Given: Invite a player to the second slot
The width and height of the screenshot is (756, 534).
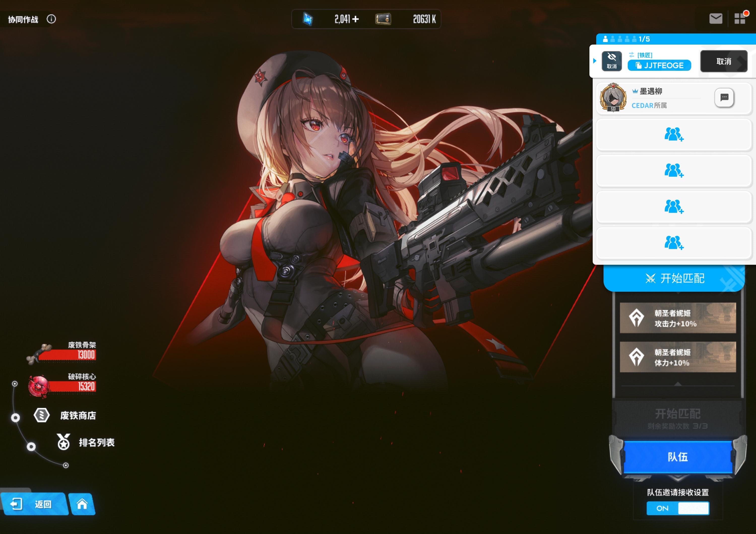Looking at the screenshot, I should [x=674, y=135].
